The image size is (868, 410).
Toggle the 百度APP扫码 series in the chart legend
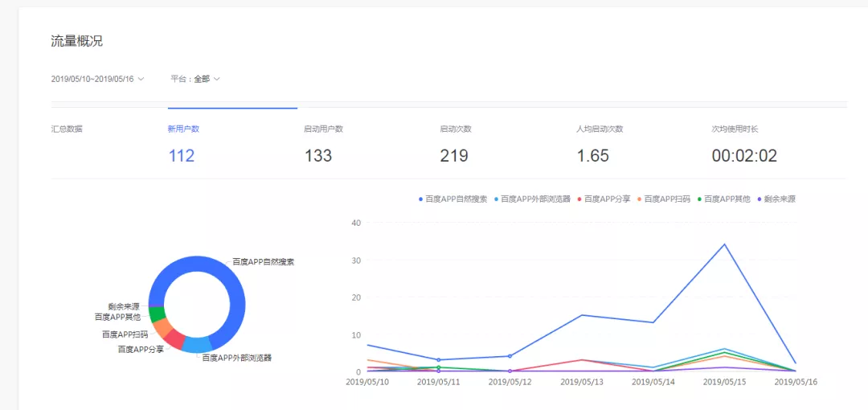(x=667, y=199)
